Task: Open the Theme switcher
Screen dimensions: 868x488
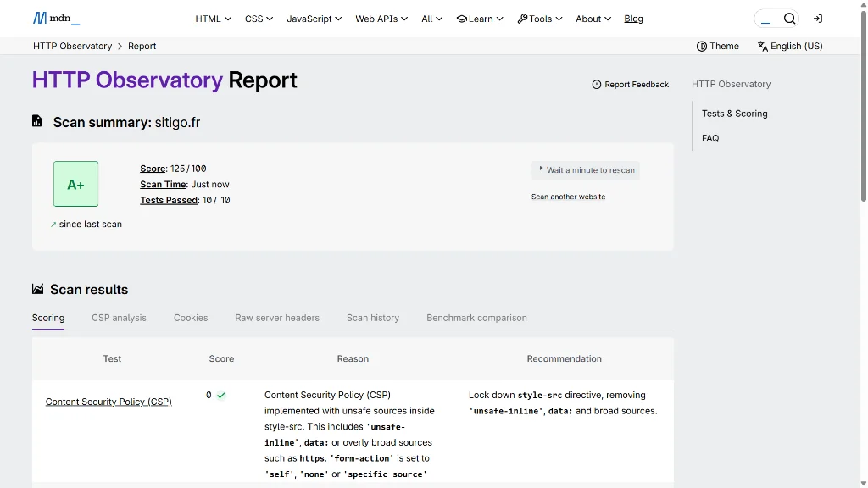Action: [x=717, y=46]
